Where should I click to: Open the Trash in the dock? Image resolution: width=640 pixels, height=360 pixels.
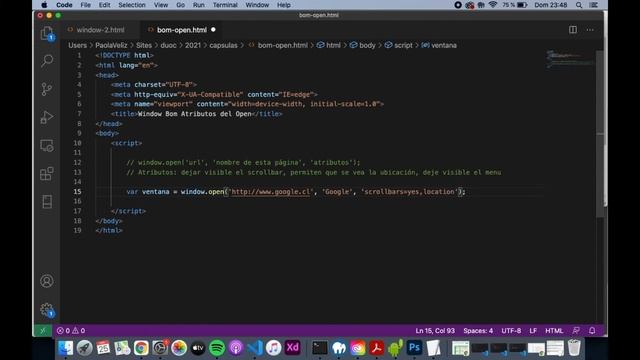[x=574, y=348]
